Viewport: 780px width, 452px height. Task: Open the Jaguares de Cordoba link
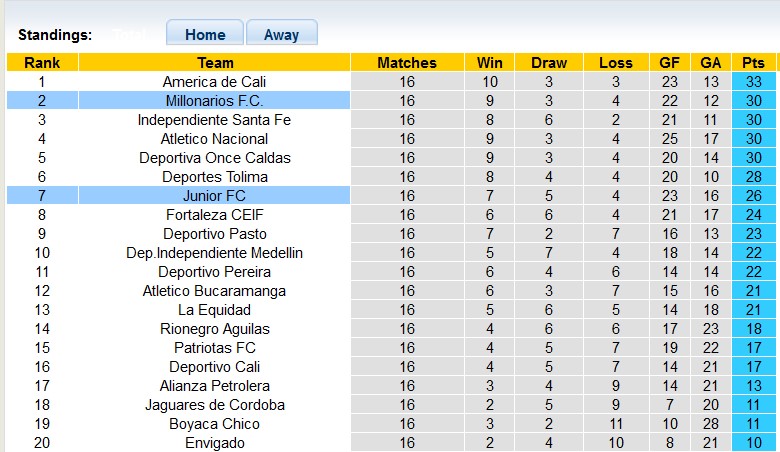click(215, 405)
